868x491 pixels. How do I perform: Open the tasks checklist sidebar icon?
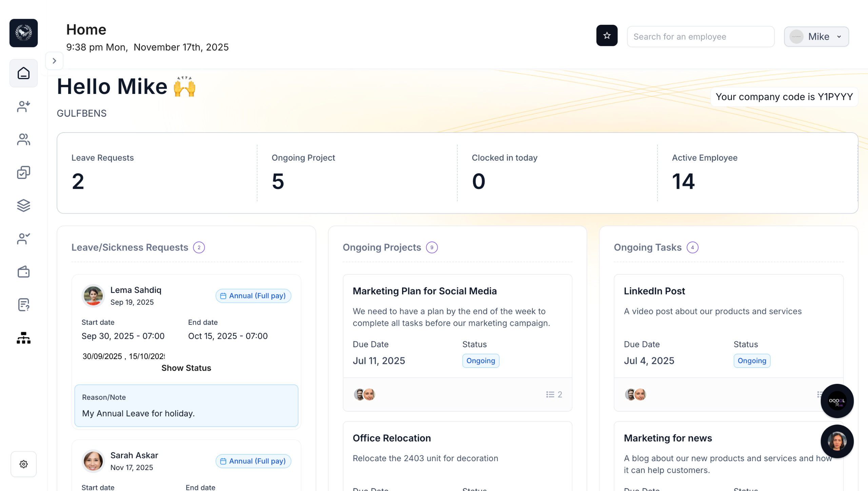tap(23, 172)
